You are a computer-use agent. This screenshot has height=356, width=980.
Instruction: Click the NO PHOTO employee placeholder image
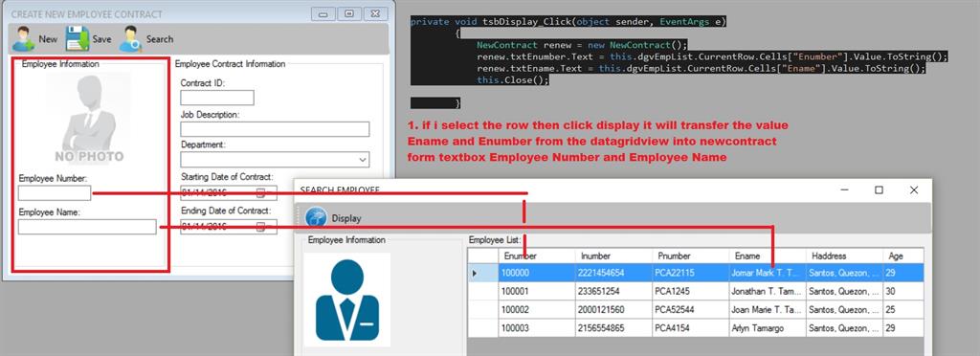[x=89, y=118]
